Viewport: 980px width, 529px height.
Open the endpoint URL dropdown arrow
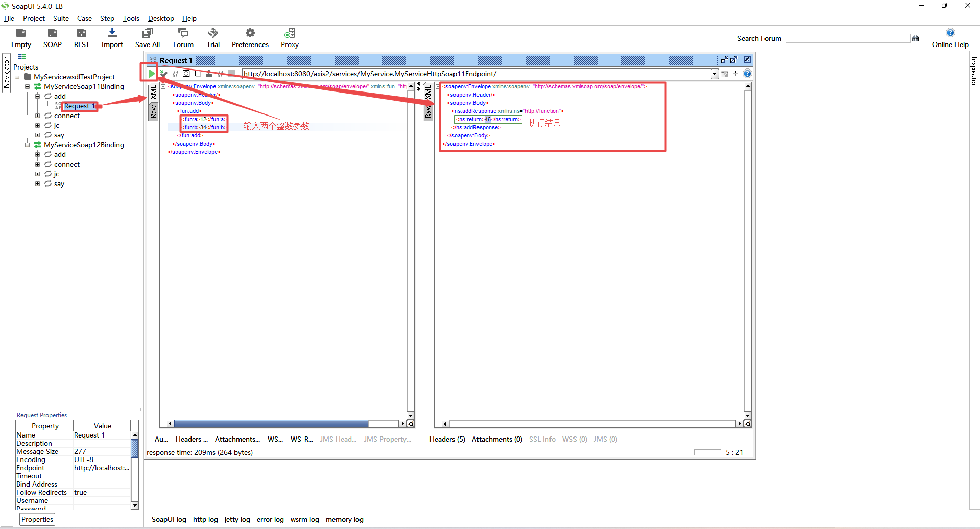(x=715, y=74)
